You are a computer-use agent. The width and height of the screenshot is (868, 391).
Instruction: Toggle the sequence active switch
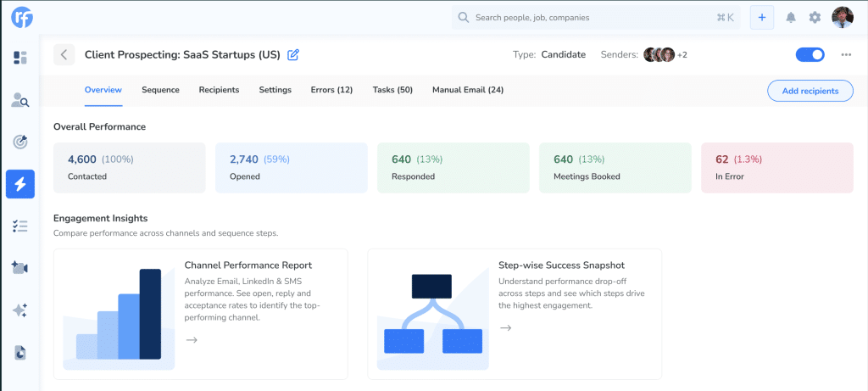point(810,55)
